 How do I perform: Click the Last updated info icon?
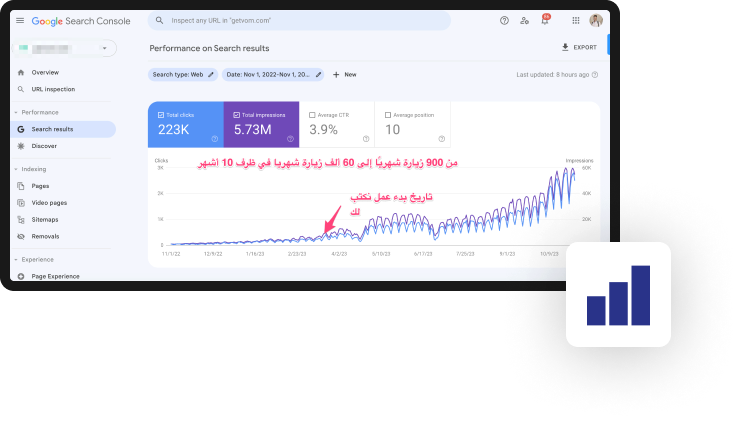595,75
